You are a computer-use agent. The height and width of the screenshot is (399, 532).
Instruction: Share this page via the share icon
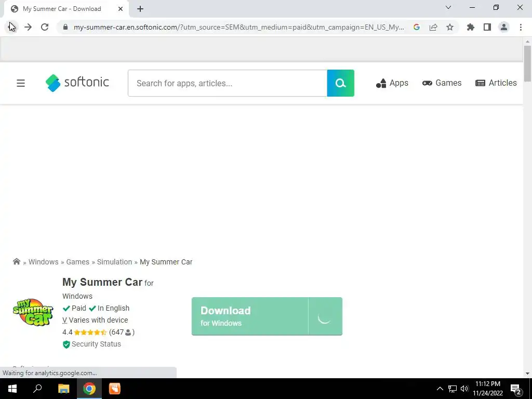tap(433, 27)
